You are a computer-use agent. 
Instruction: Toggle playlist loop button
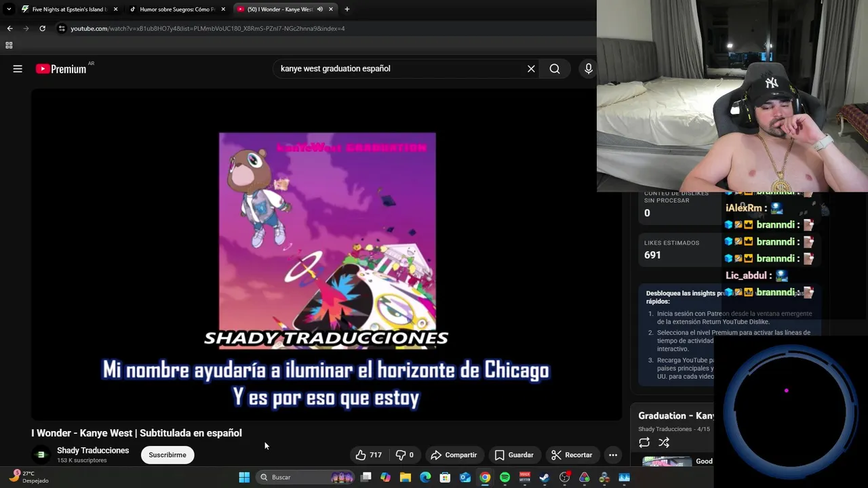point(644,443)
